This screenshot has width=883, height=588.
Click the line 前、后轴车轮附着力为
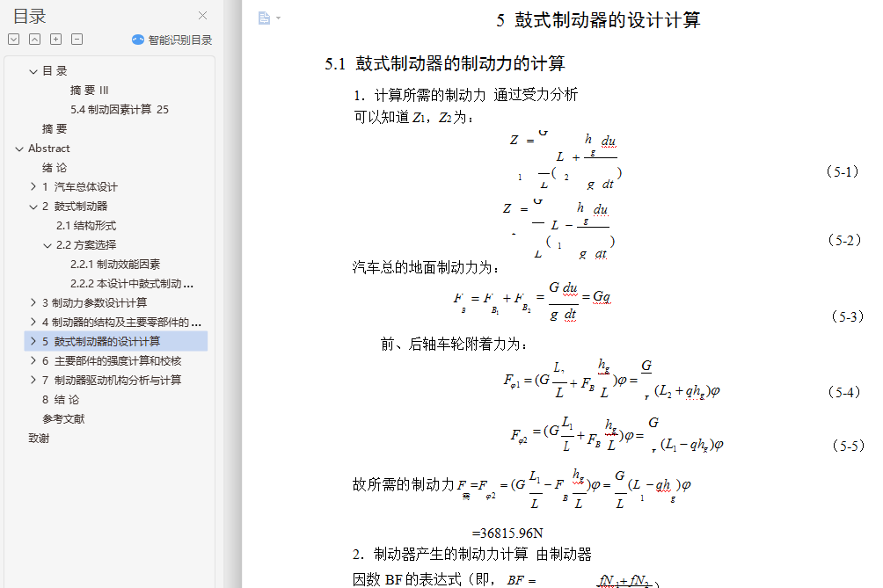click(454, 344)
